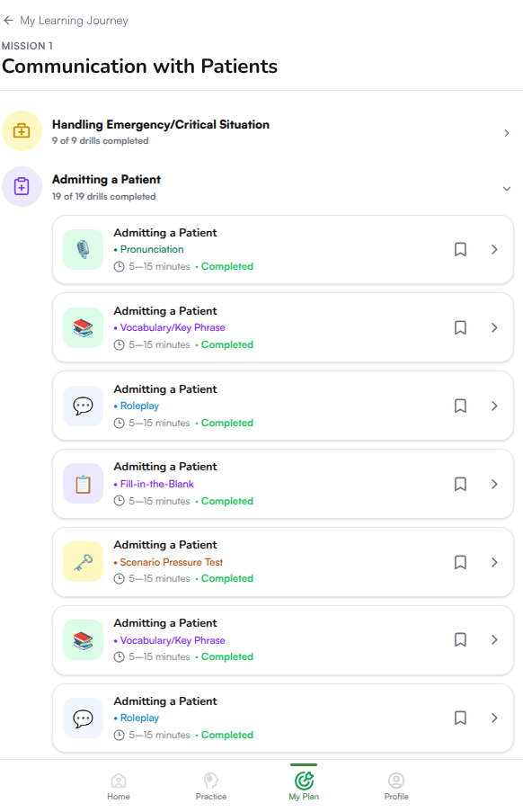
Task: Click the Fill-in-the-Blank label
Action: point(156,484)
